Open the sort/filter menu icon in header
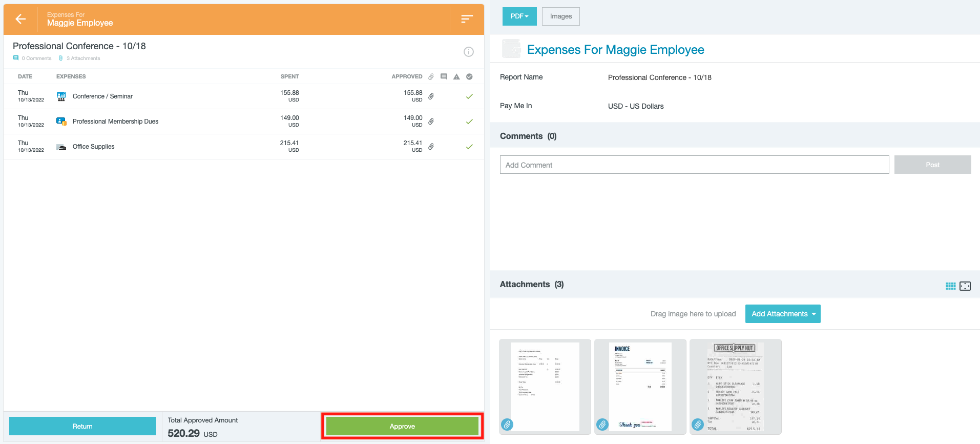The image size is (980, 444). (466, 19)
